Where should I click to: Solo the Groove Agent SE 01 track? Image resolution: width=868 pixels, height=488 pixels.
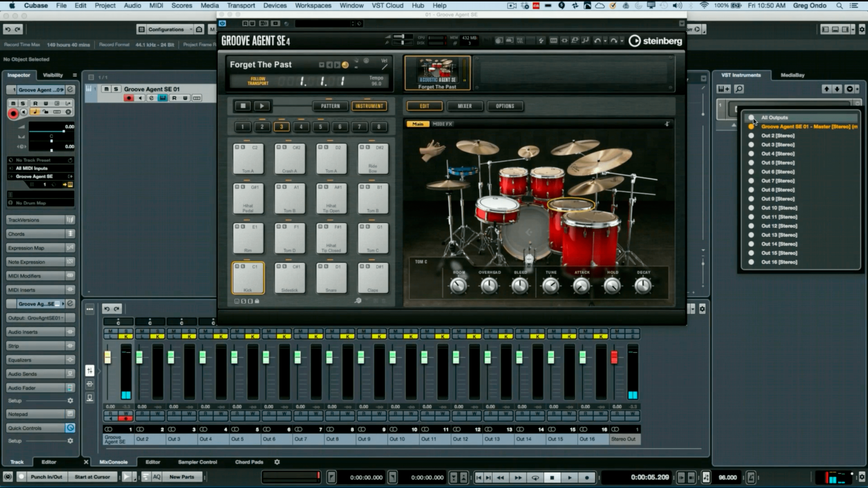[x=116, y=89]
